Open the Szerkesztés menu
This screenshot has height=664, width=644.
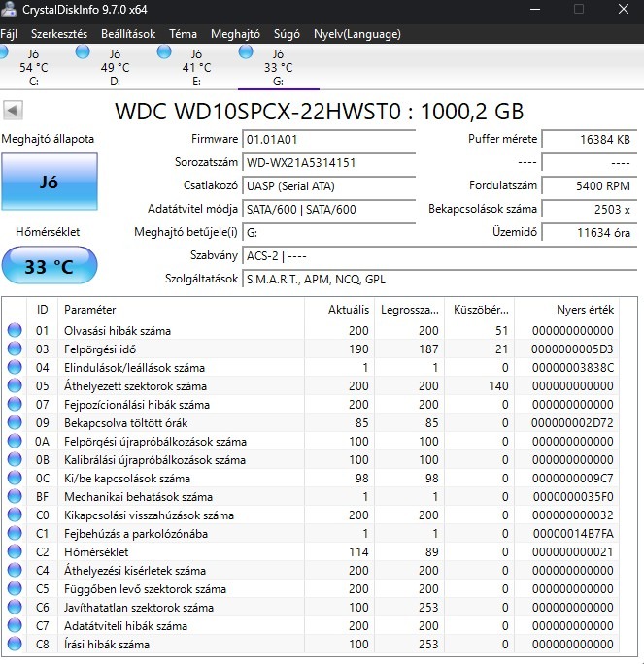pyautogui.click(x=59, y=34)
